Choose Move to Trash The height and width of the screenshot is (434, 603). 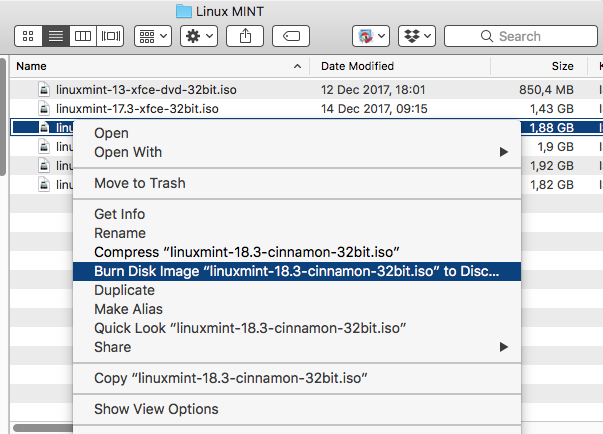pos(297,183)
